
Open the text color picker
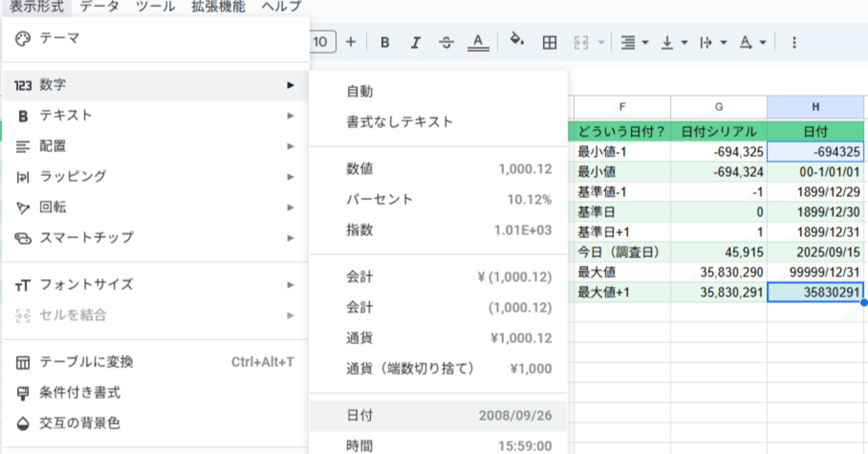[477, 42]
